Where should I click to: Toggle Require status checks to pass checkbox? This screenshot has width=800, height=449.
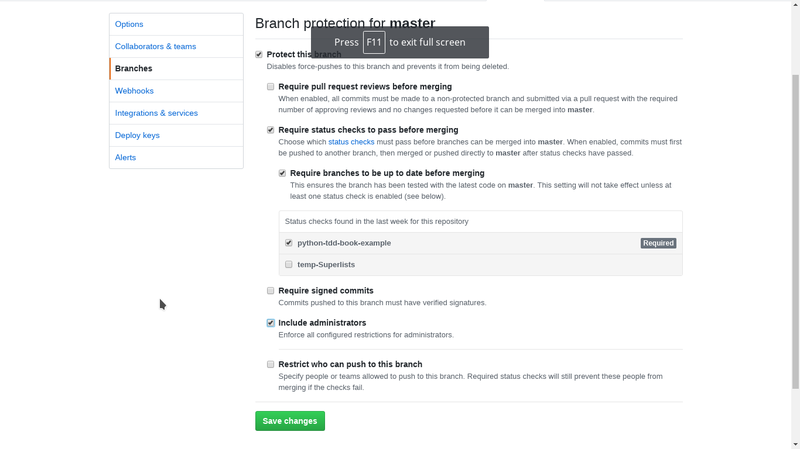point(270,130)
